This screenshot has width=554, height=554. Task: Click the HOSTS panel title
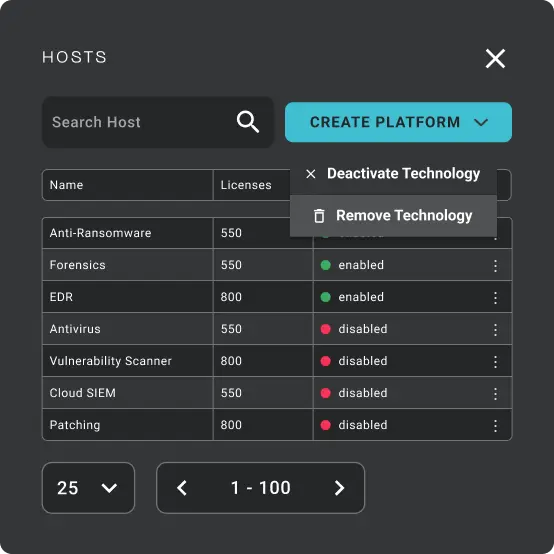[x=74, y=57]
